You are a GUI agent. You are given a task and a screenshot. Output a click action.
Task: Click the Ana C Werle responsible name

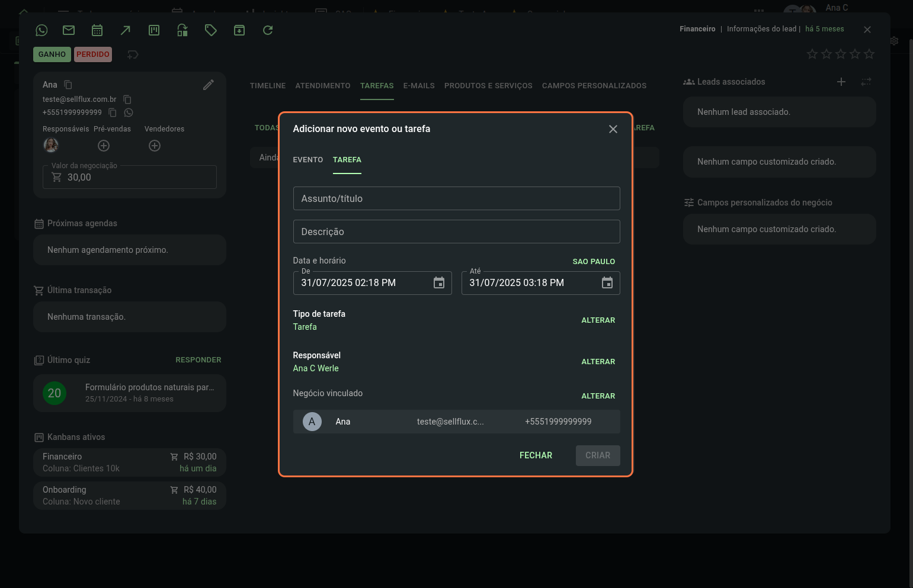[x=316, y=368]
